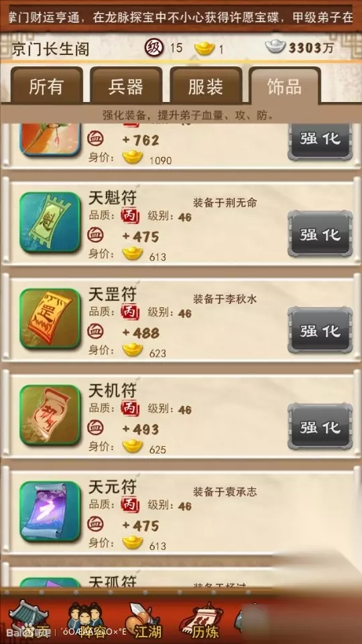Viewport: 362px width, 644px height.
Task: Tap the 天元符 scroll icon
Action: [50, 511]
